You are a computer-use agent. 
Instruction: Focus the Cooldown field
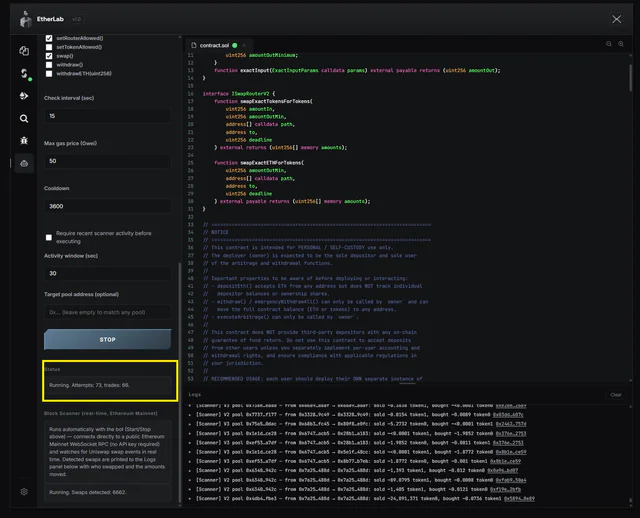pyautogui.click(x=108, y=206)
